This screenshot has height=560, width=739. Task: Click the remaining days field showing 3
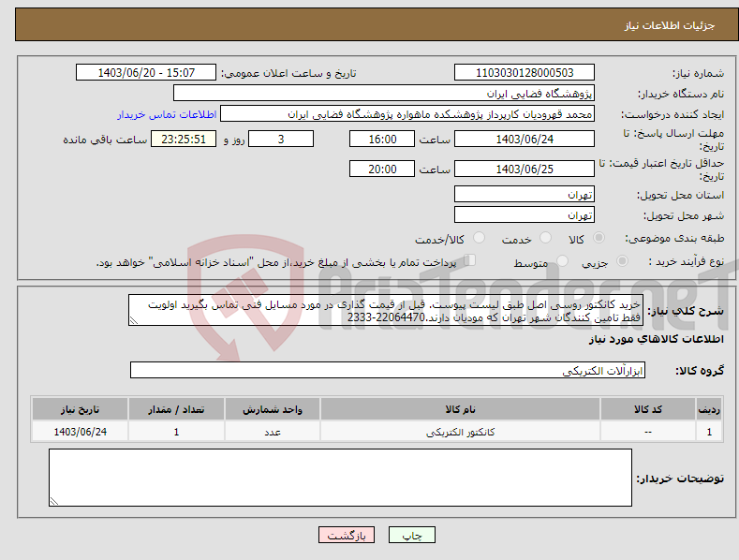pos(281,139)
